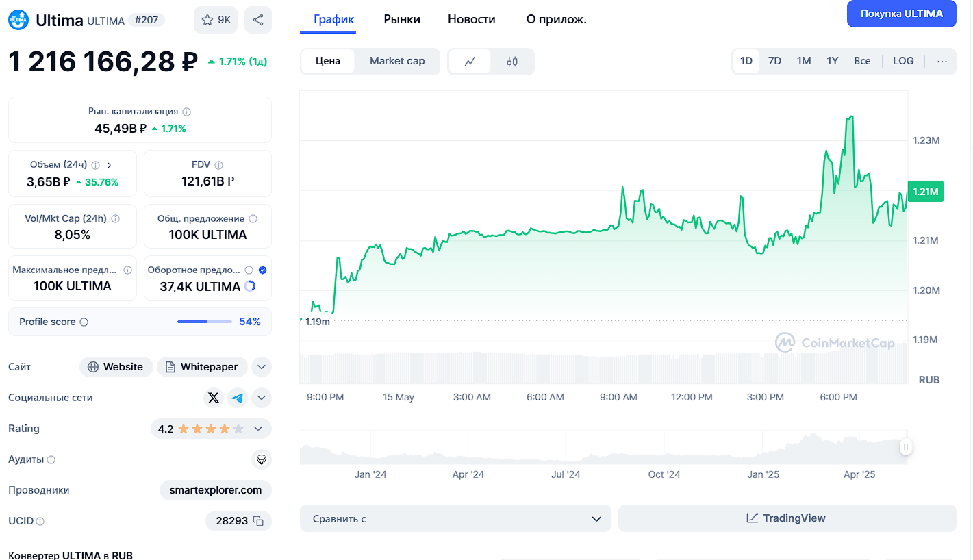Screen dimensions: 973x560
Task: Open the Whitepaper link
Action: tap(201, 367)
